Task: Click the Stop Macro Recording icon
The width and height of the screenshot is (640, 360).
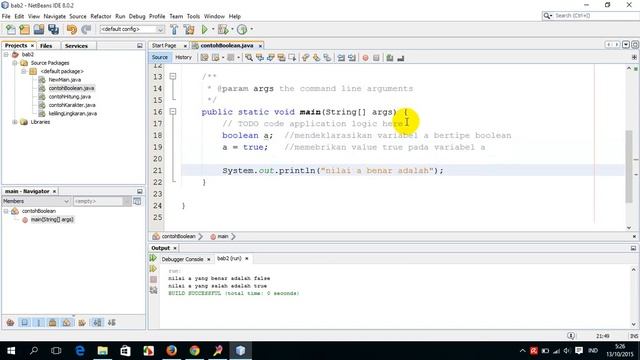Action: [x=376, y=58]
